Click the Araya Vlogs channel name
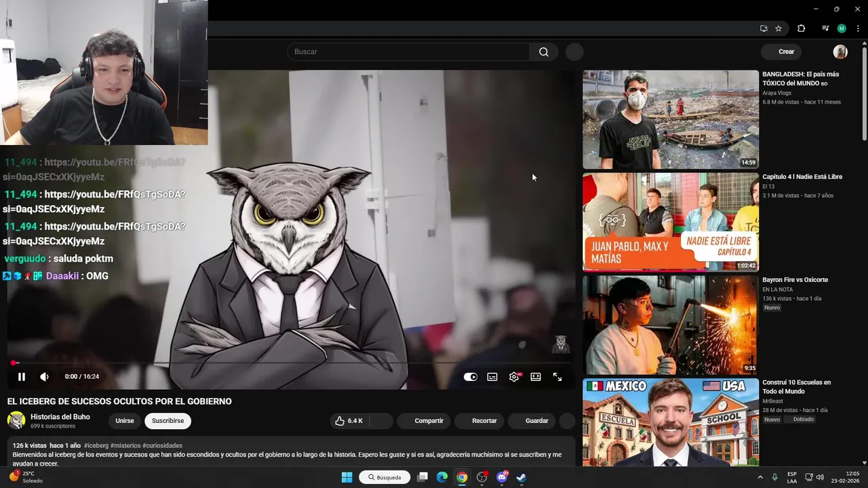 click(776, 93)
